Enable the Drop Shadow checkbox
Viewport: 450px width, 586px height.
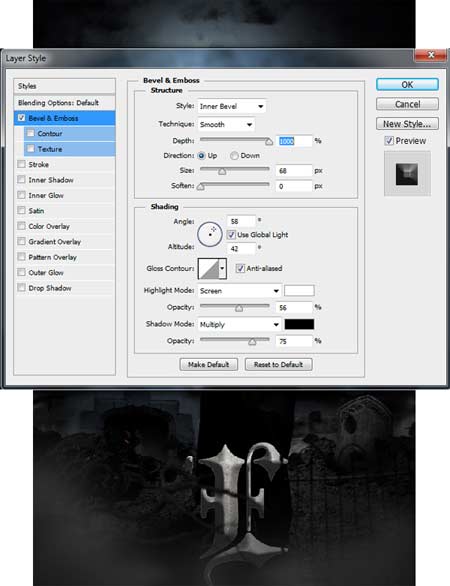tap(22, 287)
